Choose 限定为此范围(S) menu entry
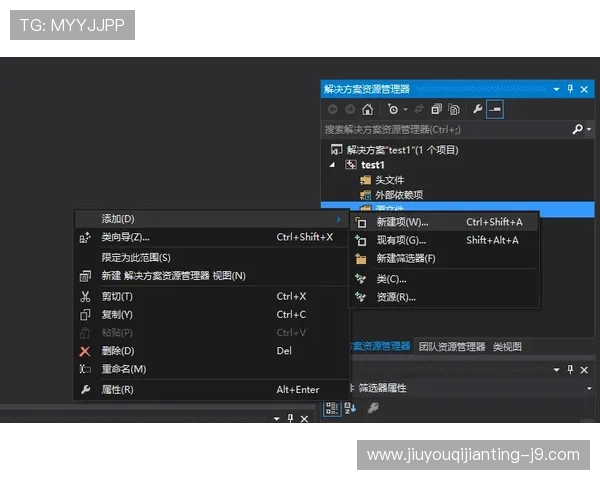Image resolution: width=600 pixels, height=480 pixels. [x=210, y=258]
